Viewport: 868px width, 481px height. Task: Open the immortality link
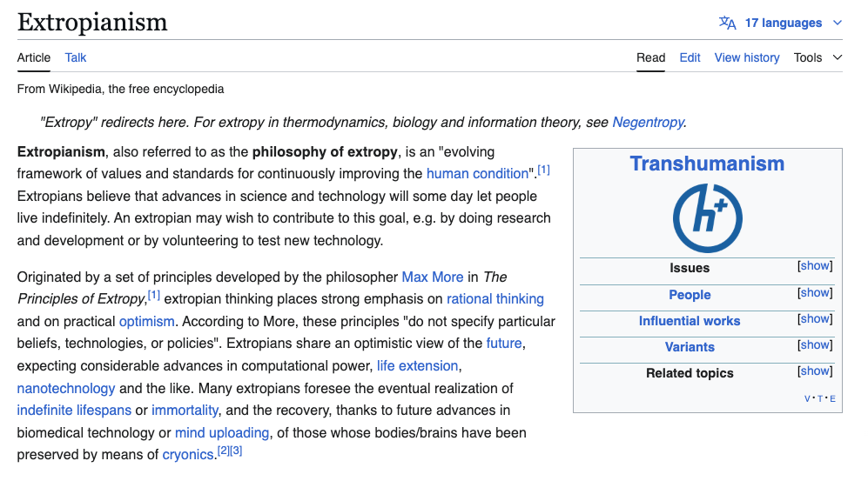point(185,411)
